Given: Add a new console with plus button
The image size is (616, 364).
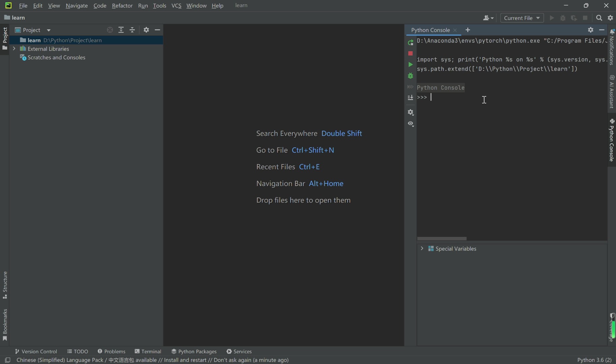Looking at the screenshot, I should 467,30.
